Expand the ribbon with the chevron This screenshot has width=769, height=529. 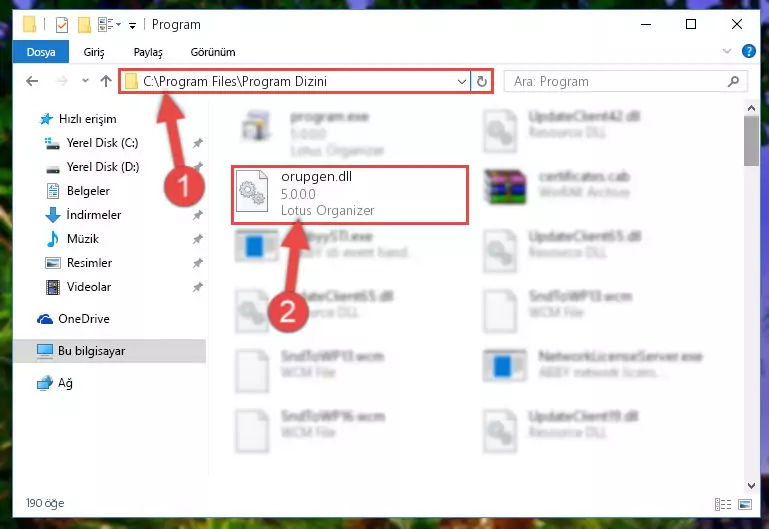point(727,51)
